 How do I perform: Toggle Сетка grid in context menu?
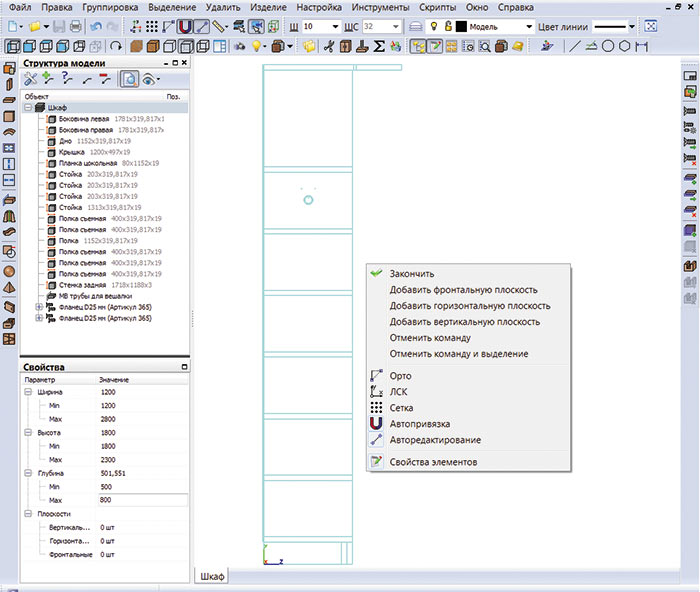tap(400, 408)
